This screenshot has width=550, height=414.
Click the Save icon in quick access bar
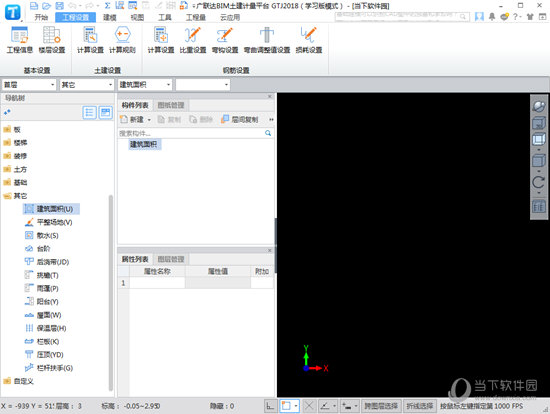tap(59, 6)
